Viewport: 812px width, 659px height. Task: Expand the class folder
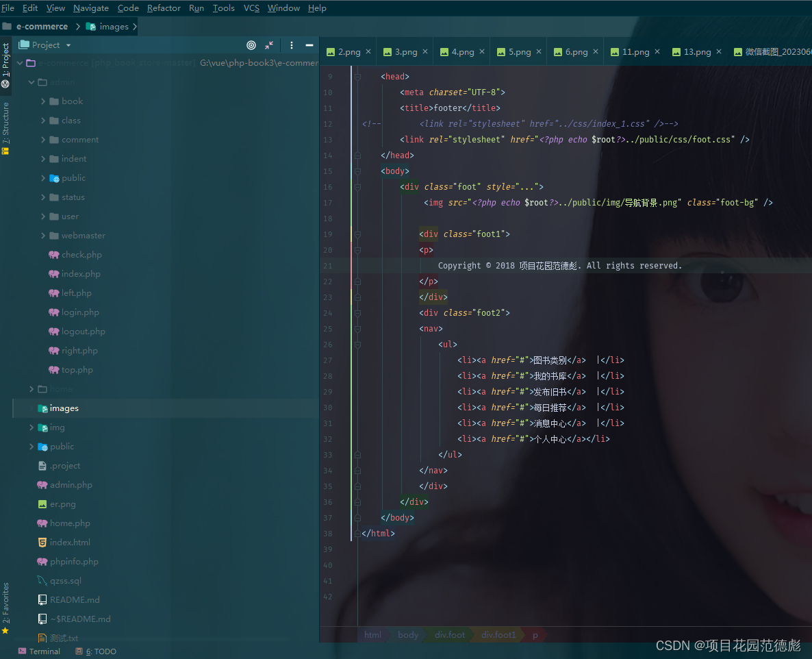[43, 120]
